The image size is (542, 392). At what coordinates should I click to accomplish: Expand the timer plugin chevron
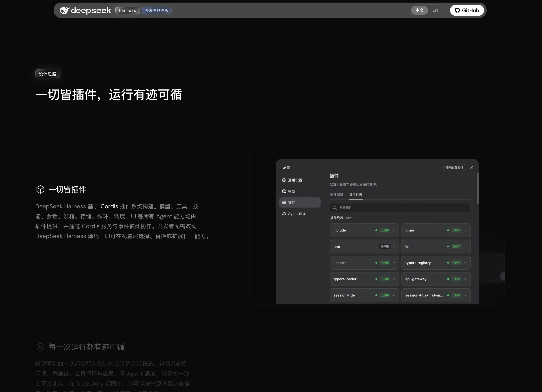465,230
